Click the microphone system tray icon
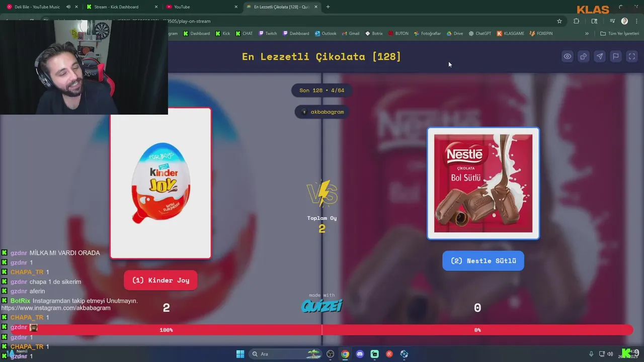The height and width of the screenshot is (362, 644). 591,354
